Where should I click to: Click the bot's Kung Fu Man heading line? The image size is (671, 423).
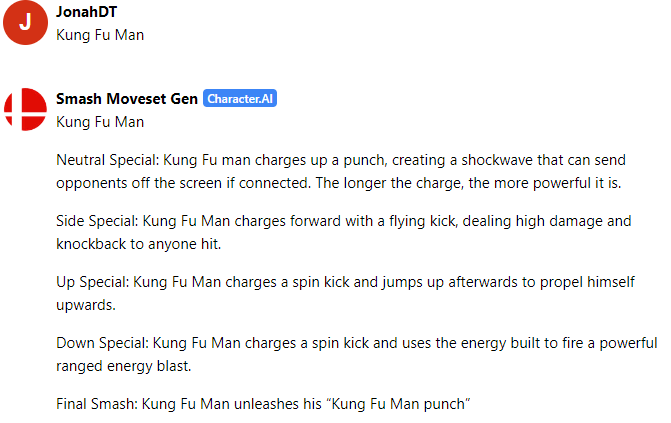100,122
